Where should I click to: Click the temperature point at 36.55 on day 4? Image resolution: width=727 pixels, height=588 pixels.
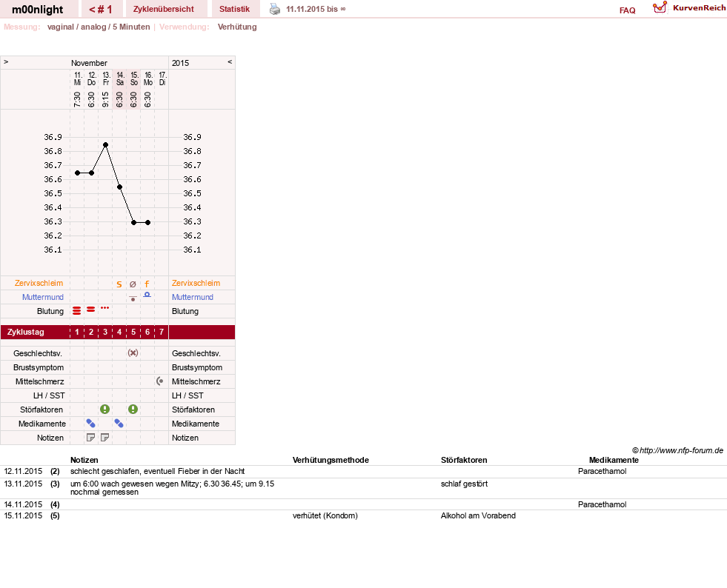(119, 187)
